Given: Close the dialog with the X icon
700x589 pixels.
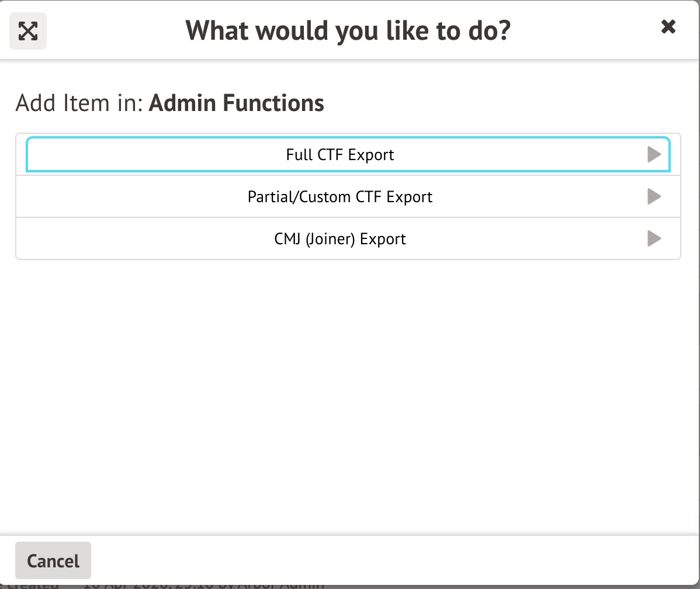Looking at the screenshot, I should pos(668,27).
